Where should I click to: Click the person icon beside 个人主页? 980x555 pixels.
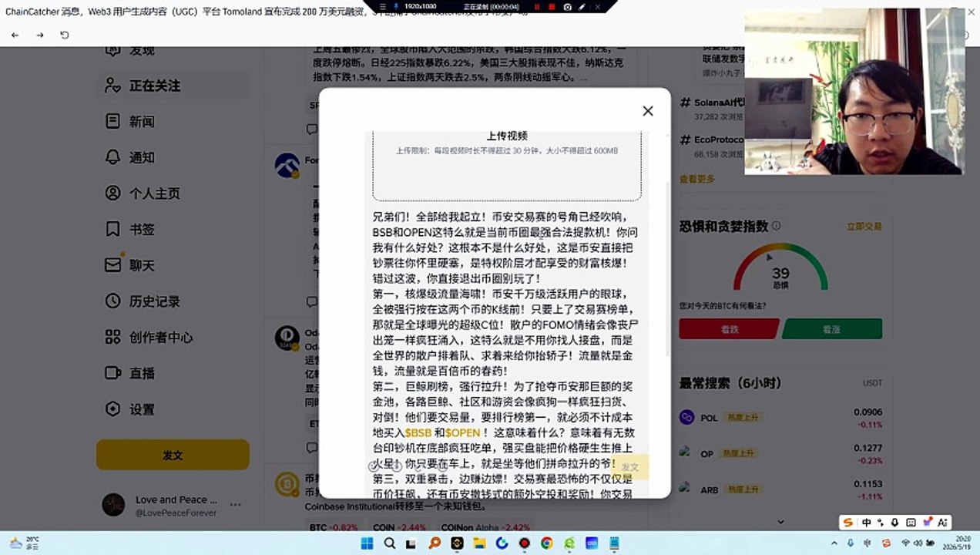click(112, 193)
